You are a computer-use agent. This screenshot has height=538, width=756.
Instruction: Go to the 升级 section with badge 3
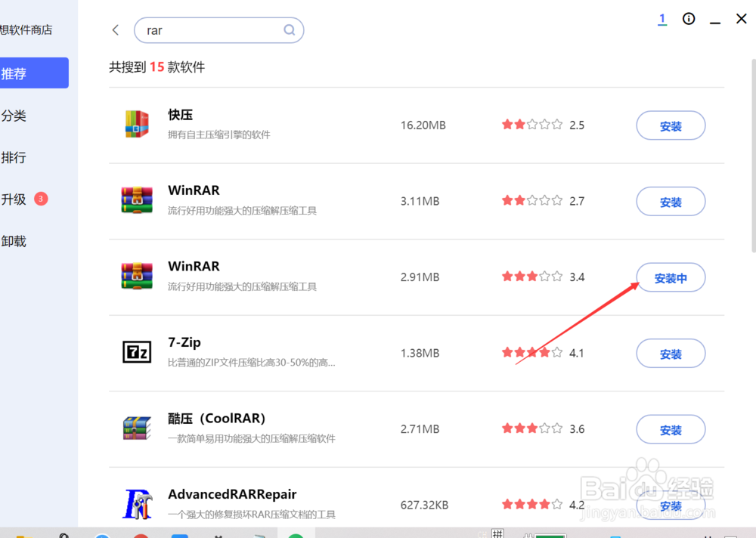[15, 199]
